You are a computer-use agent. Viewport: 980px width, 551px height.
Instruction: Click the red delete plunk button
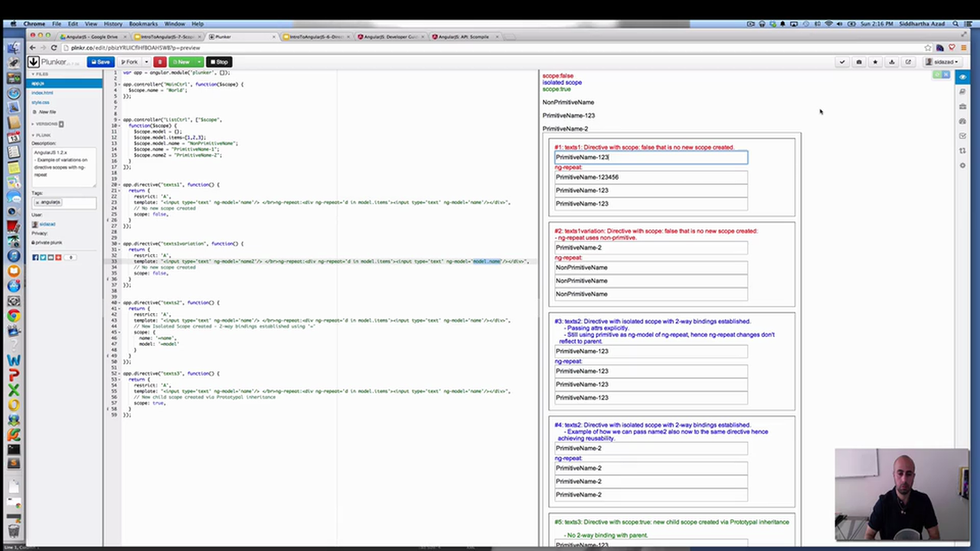pyautogui.click(x=159, y=62)
